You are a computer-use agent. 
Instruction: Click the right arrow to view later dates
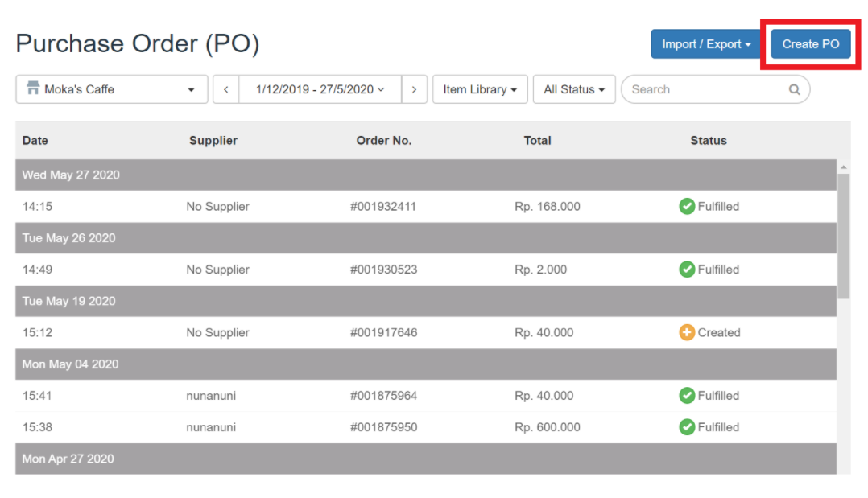tap(414, 89)
